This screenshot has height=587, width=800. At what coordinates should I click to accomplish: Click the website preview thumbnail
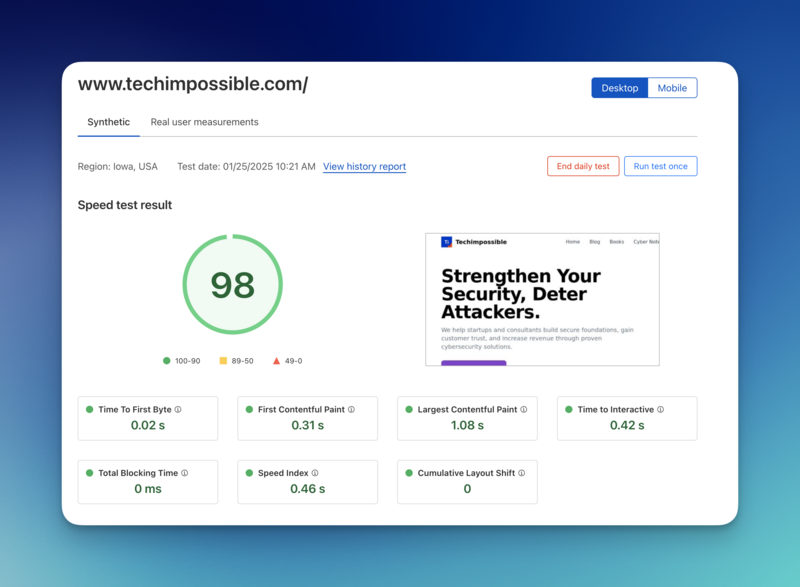tap(542, 300)
